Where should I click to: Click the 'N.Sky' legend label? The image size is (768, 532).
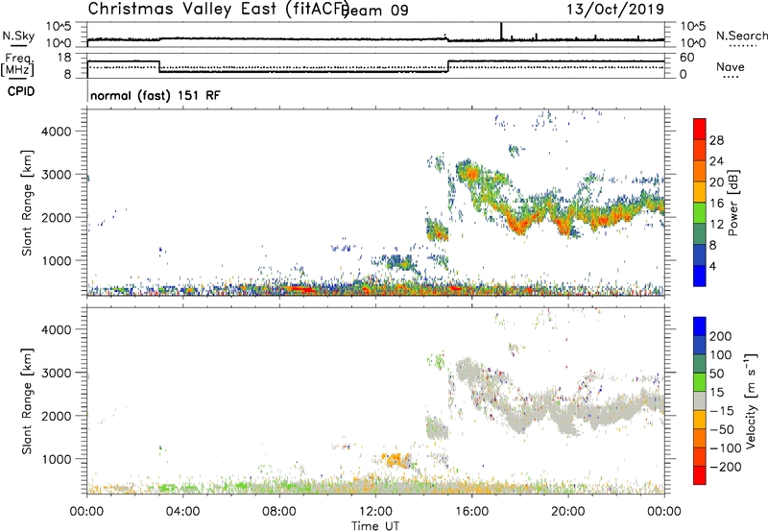(x=18, y=36)
